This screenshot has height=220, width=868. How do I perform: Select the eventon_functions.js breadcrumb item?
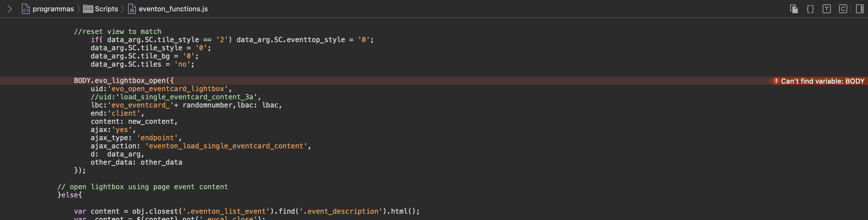[x=173, y=9]
